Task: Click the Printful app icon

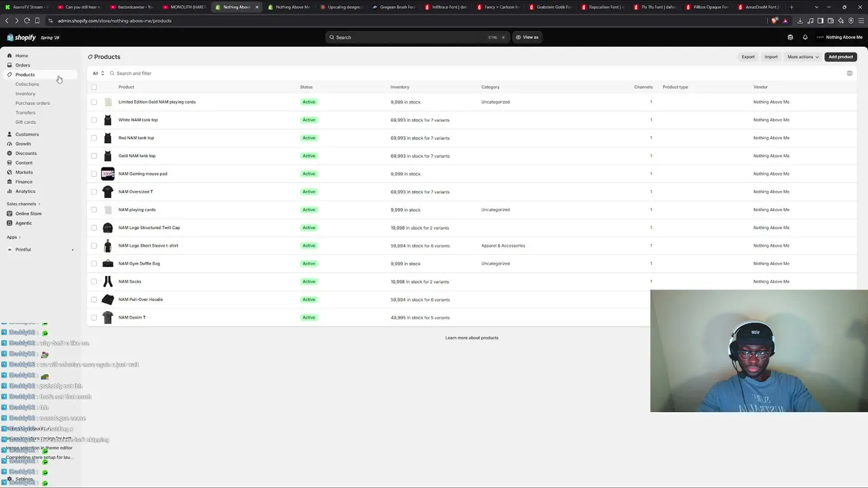Action: 9,249
